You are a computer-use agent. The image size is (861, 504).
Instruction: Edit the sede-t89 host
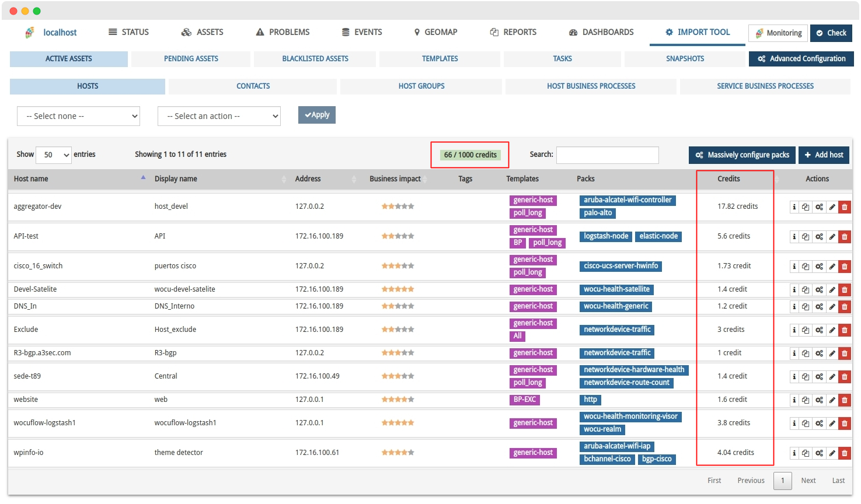(832, 377)
